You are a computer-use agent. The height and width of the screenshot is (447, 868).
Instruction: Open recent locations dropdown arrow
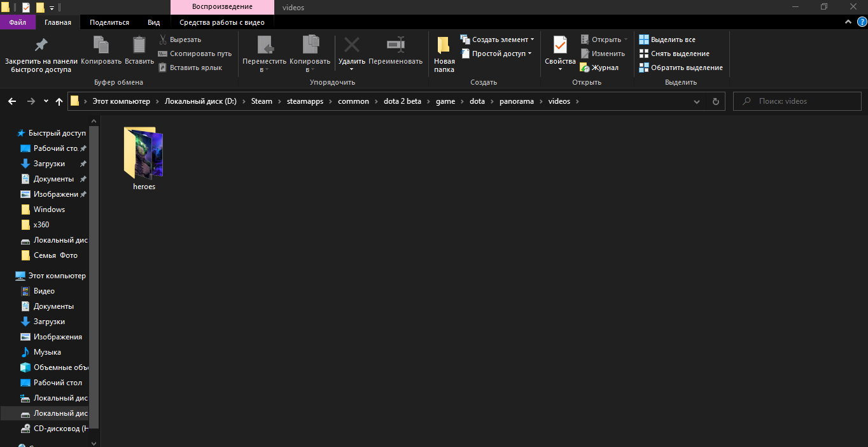pyautogui.click(x=46, y=101)
